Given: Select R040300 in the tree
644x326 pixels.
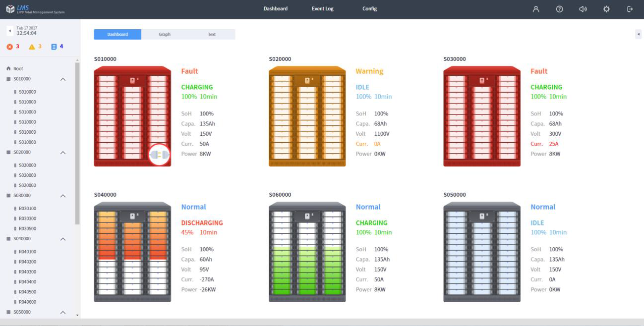Looking at the screenshot, I should [x=27, y=272].
